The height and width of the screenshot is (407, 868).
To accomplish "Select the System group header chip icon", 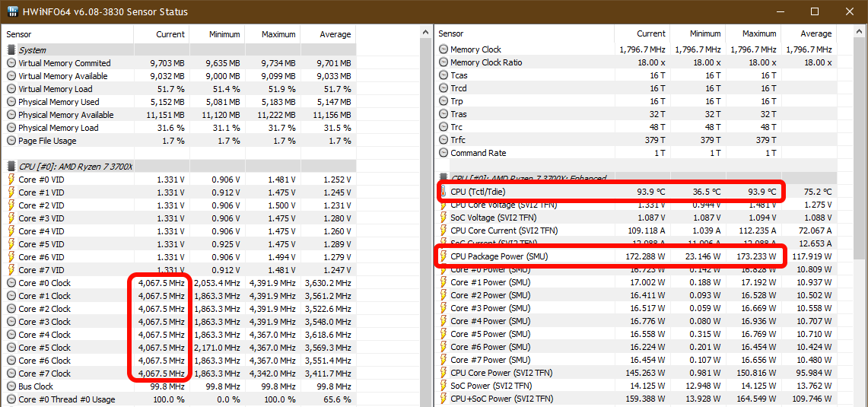I will tap(11, 50).
